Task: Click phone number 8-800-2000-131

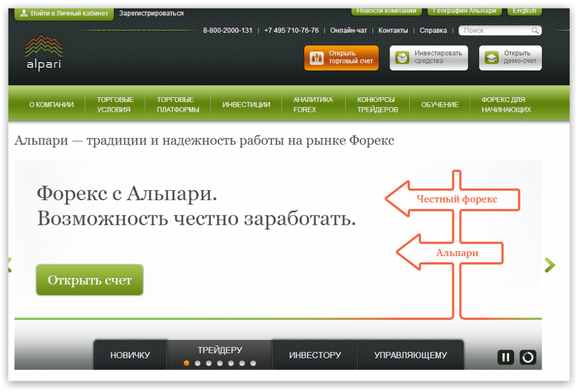Action: pyautogui.click(x=228, y=30)
